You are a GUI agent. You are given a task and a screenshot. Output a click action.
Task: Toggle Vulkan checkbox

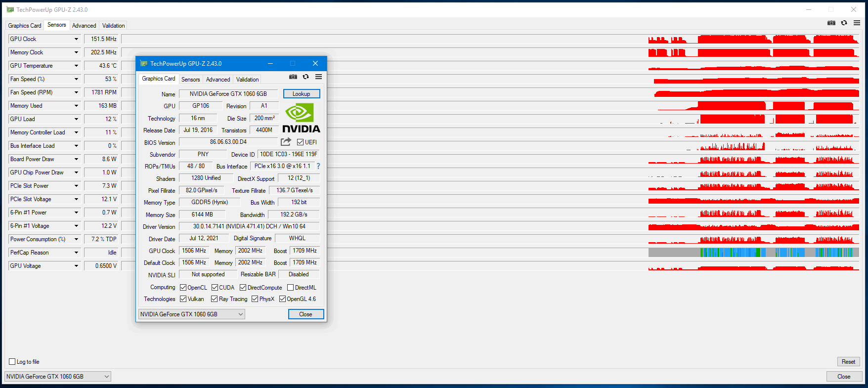point(183,299)
